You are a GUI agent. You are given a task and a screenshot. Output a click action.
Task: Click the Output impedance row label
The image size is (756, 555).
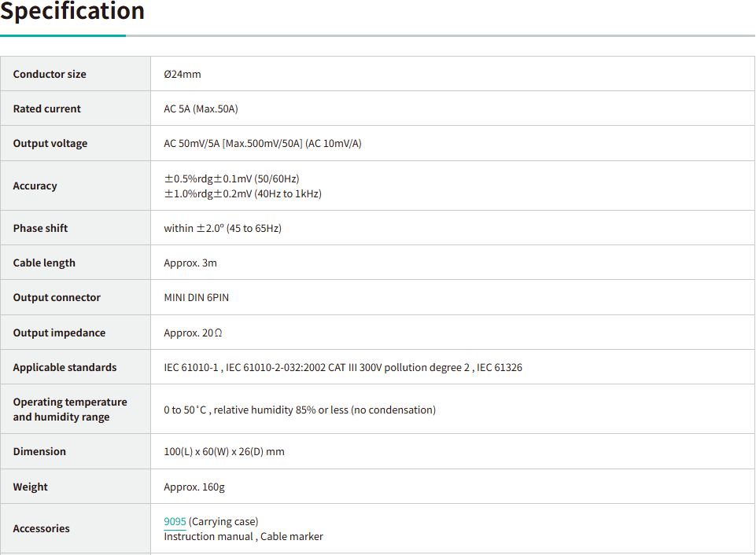(x=59, y=333)
